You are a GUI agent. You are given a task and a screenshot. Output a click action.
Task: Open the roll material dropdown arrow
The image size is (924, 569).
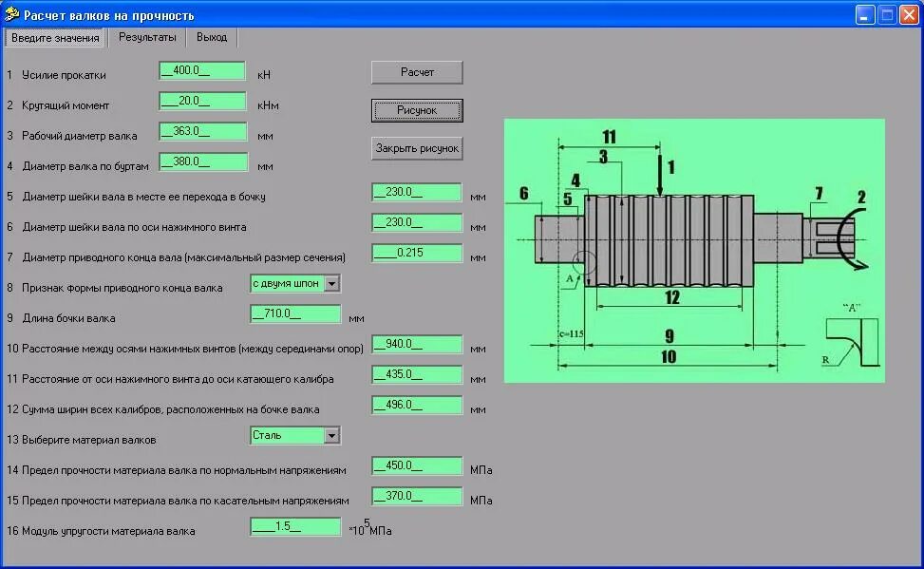click(332, 436)
